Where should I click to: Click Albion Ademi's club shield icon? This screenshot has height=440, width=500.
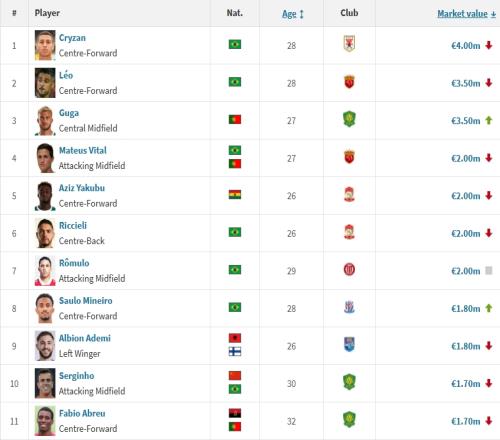click(349, 345)
